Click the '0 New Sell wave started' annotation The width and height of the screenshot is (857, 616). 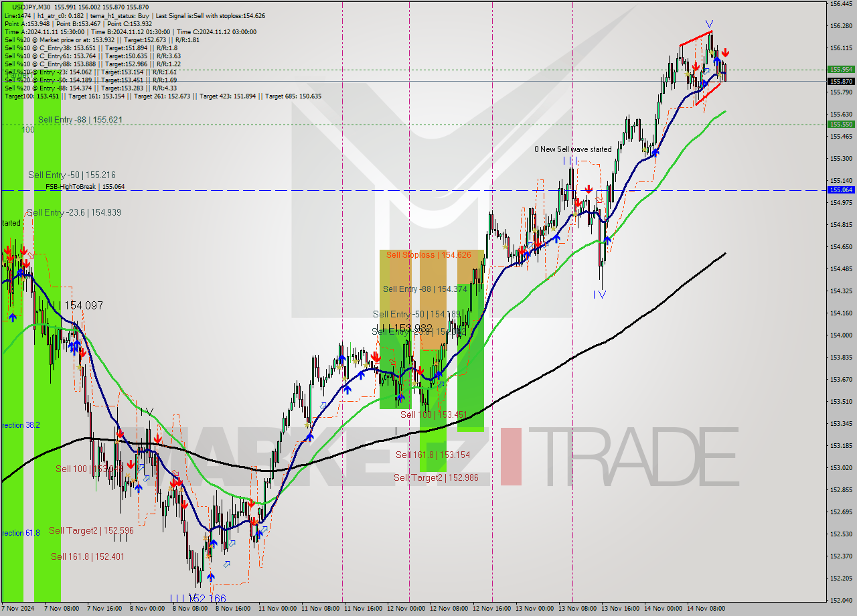coord(572,149)
